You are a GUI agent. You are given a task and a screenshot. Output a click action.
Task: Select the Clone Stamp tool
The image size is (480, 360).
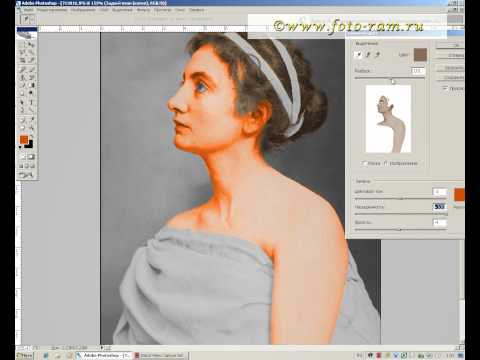23,77
